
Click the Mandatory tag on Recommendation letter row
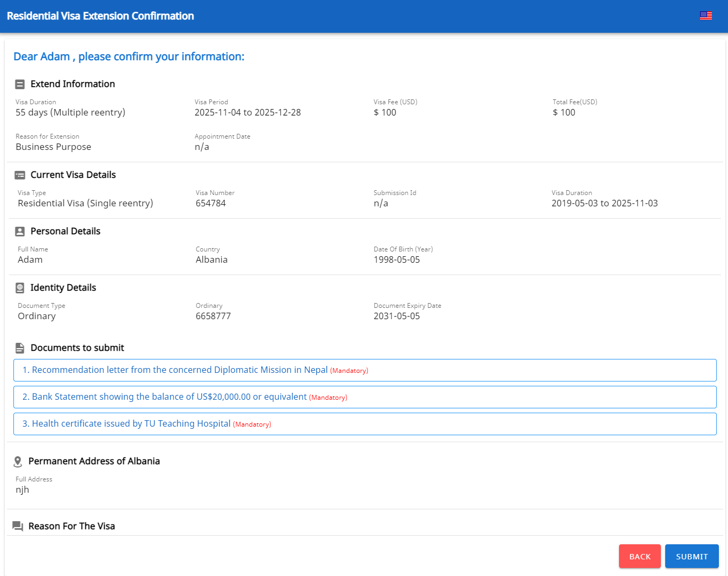click(x=349, y=371)
